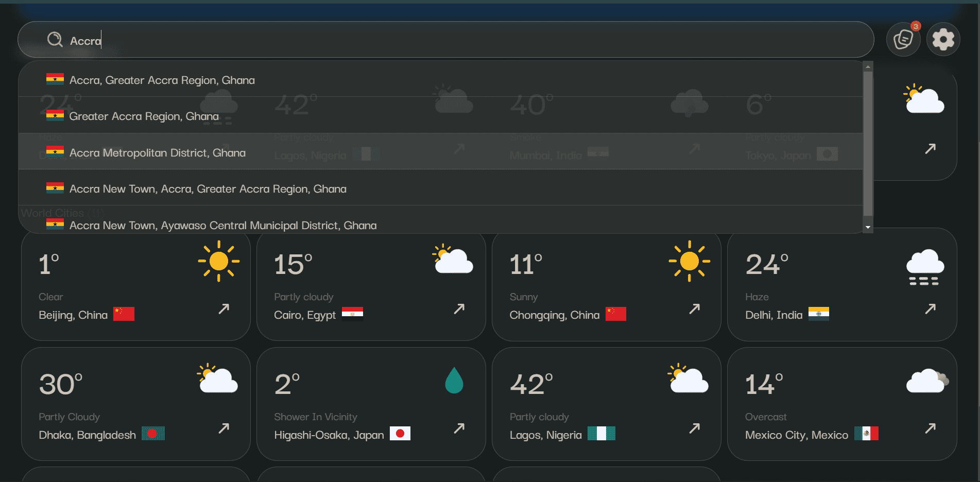Click the Mexico City, Mexico city name

[x=796, y=435]
